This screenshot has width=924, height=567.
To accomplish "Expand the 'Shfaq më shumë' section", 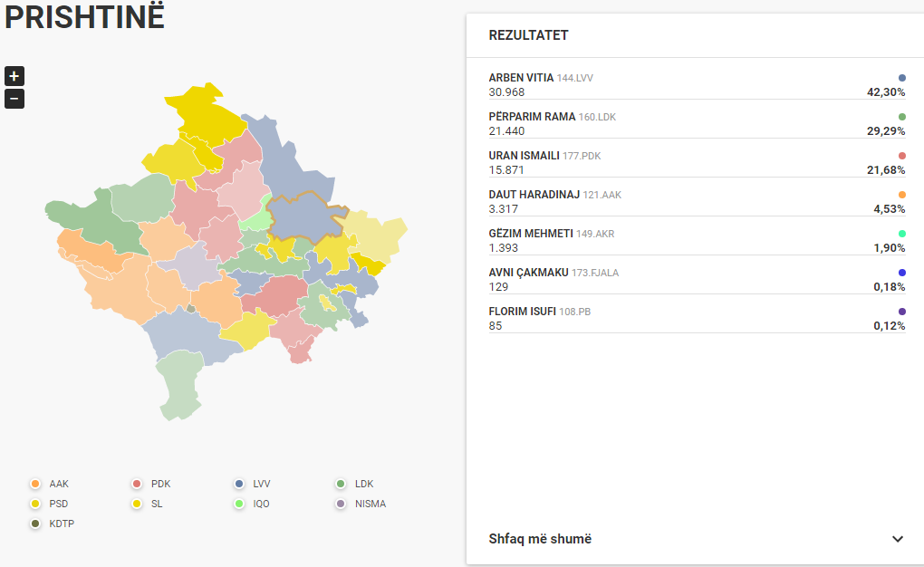I will [x=696, y=539].
